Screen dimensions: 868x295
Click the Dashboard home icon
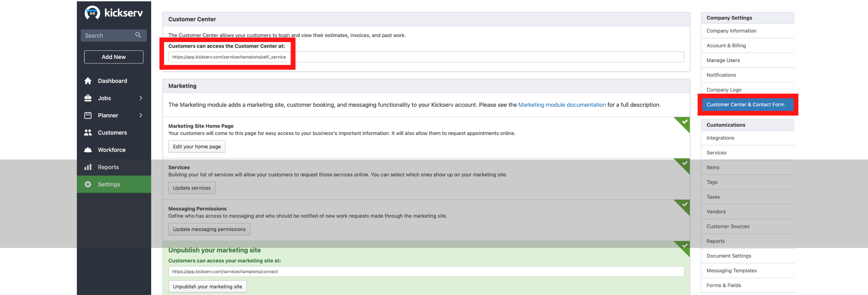tap(88, 81)
